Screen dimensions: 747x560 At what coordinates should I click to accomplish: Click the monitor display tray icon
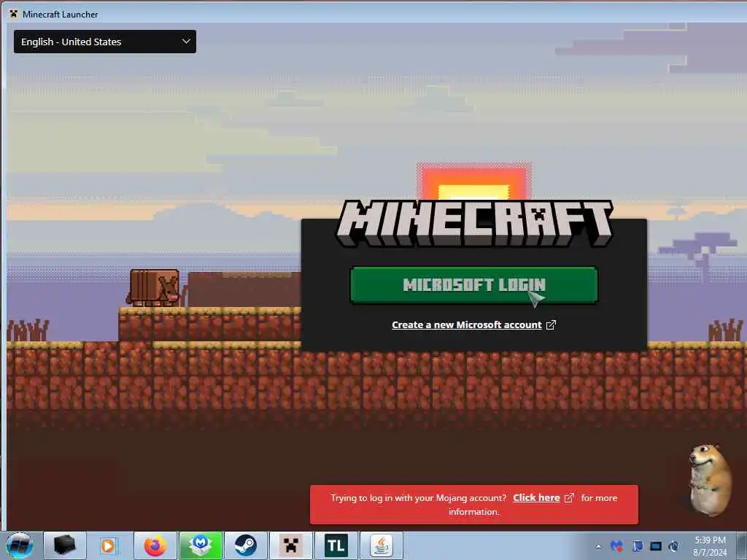656,546
